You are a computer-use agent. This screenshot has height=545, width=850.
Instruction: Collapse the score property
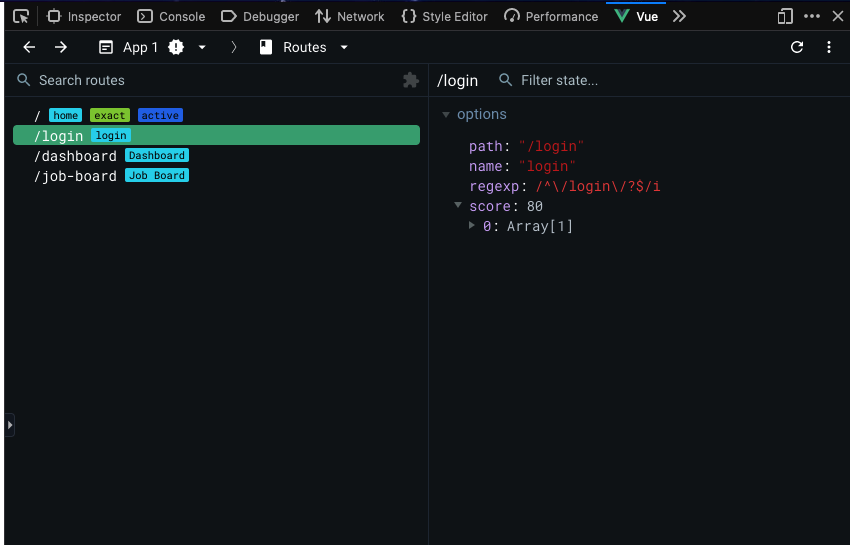click(458, 206)
